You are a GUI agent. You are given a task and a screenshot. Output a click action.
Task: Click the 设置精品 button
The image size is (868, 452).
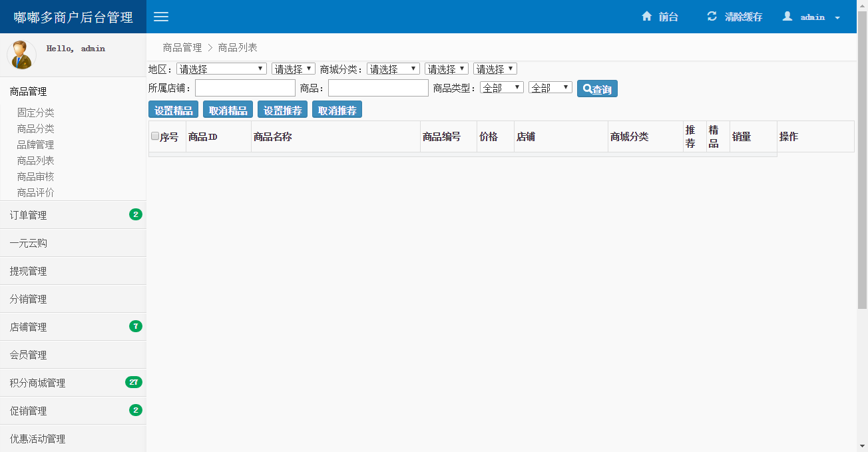[x=174, y=110]
